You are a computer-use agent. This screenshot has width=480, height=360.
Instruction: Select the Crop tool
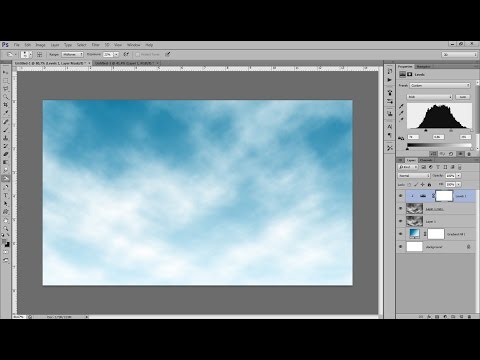click(6, 105)
